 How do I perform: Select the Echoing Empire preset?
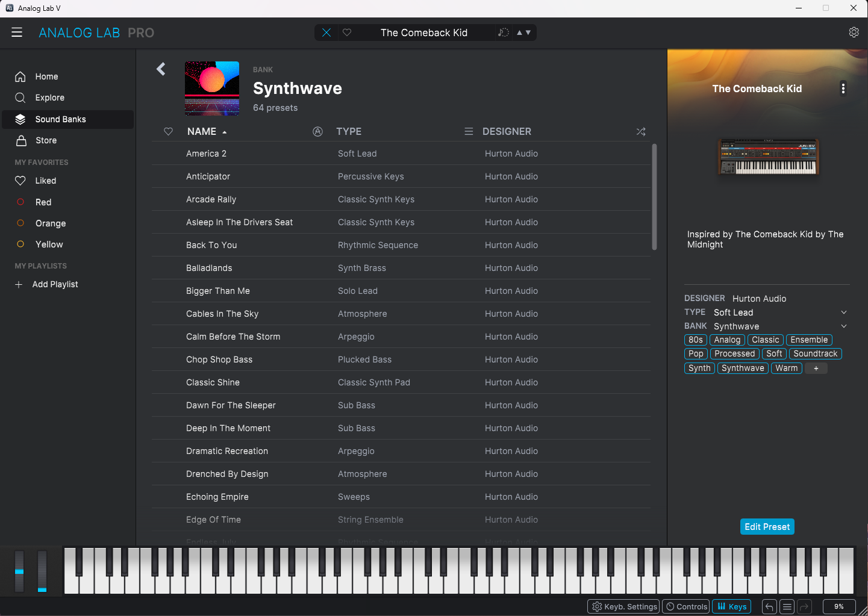401,497
